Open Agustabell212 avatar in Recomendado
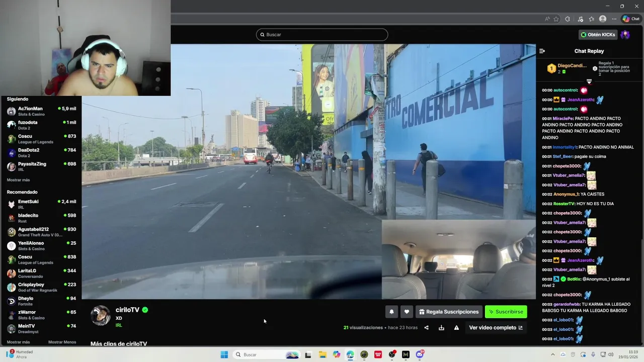This screenshot has width=644, height=362. click(x=11, y=232)
